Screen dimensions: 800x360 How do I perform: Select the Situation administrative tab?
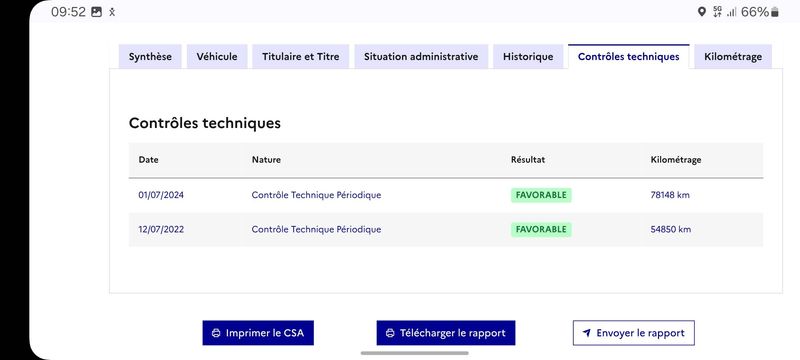tap(421, 57)
